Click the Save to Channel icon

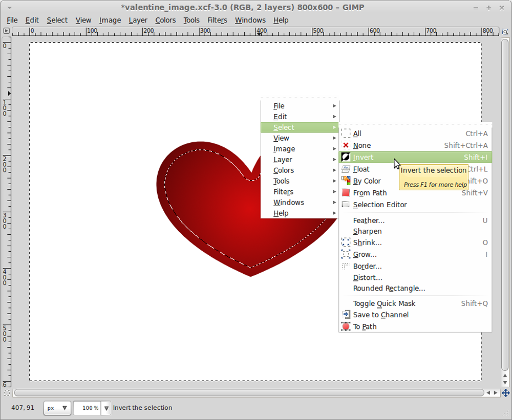coord(346,315)
